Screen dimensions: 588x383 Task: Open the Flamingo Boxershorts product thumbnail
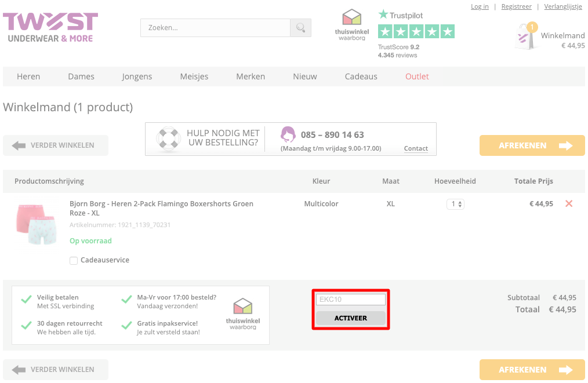(37, 224)
